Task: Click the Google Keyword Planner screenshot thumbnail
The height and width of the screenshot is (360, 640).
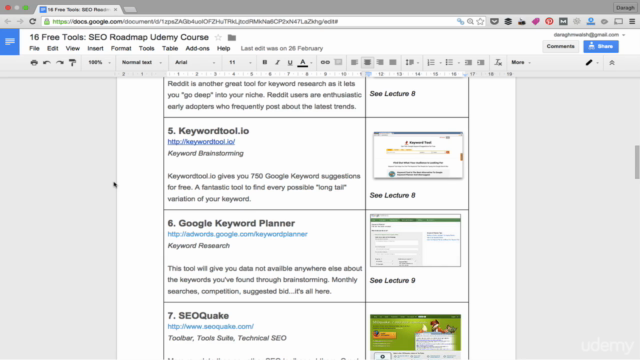Action: [416, 240]
